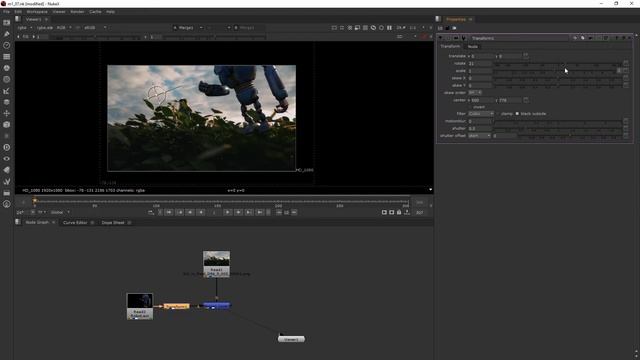
Task: Open the sRGB viewer colorspace dropdown
Action: pos(95,28)
